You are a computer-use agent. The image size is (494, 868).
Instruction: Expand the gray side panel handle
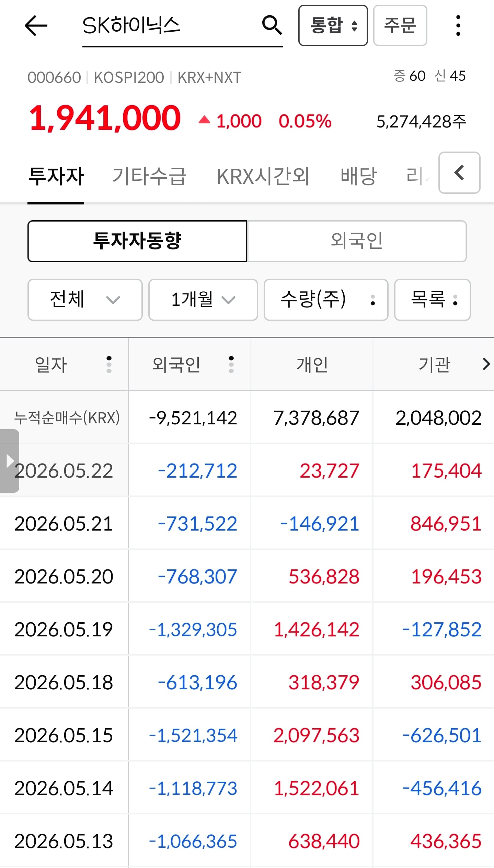9,461
